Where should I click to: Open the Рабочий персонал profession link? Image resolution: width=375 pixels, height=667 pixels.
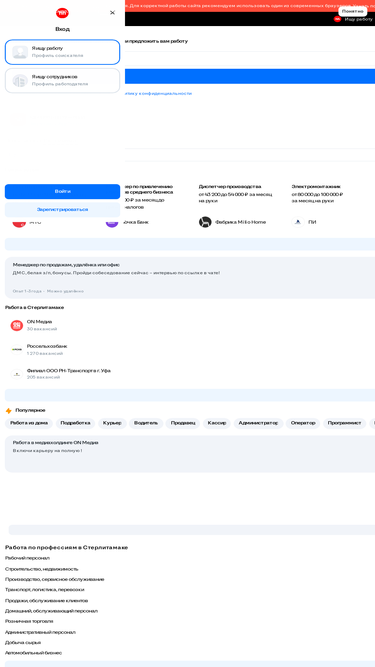27,558
